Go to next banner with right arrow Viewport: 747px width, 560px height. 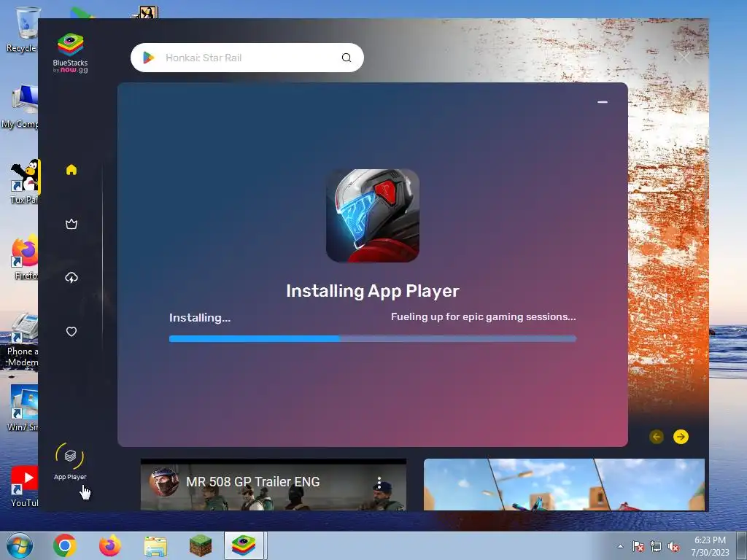click(681, 437)
